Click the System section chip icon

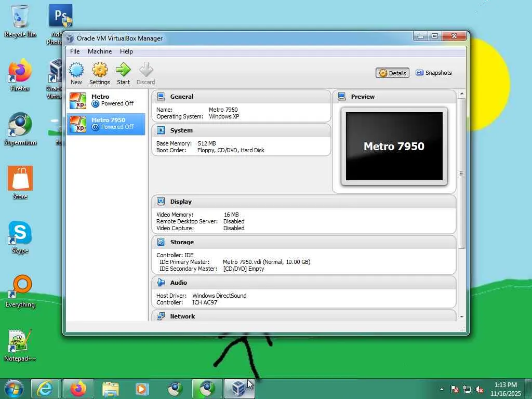point(161,130)
